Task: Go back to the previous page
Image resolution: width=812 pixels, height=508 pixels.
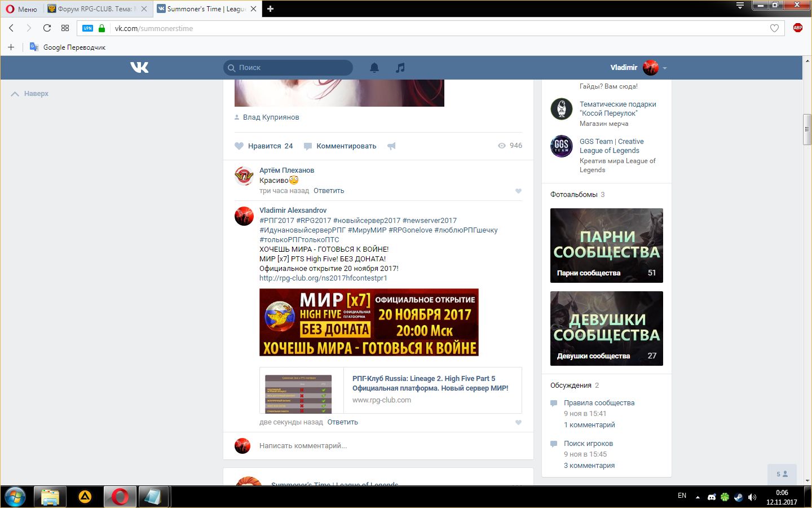Action: point(11,28)
